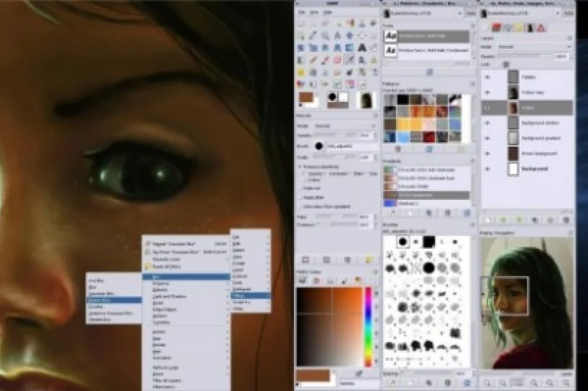
Task: Hide the bottom Background layer via eye icon
Action: [x=487, y=168]
